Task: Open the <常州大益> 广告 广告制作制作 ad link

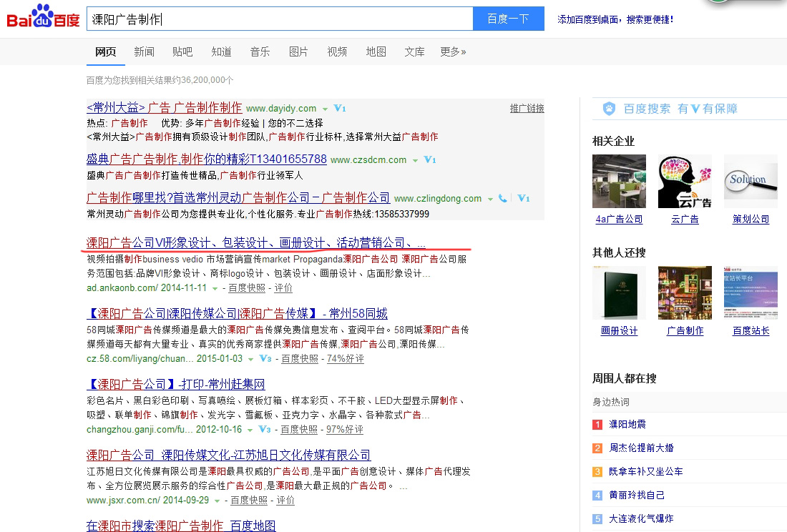Action: [x=164, y=108]
